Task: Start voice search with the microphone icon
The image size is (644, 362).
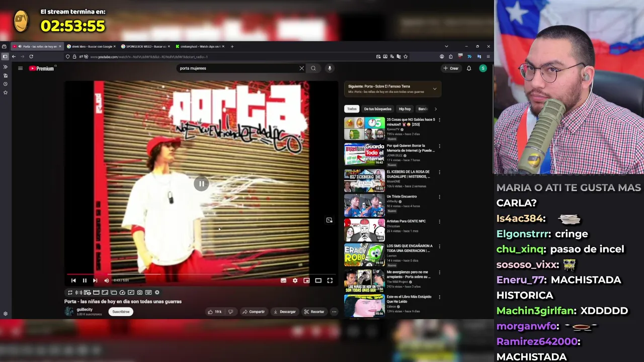Action: (330, 68)
